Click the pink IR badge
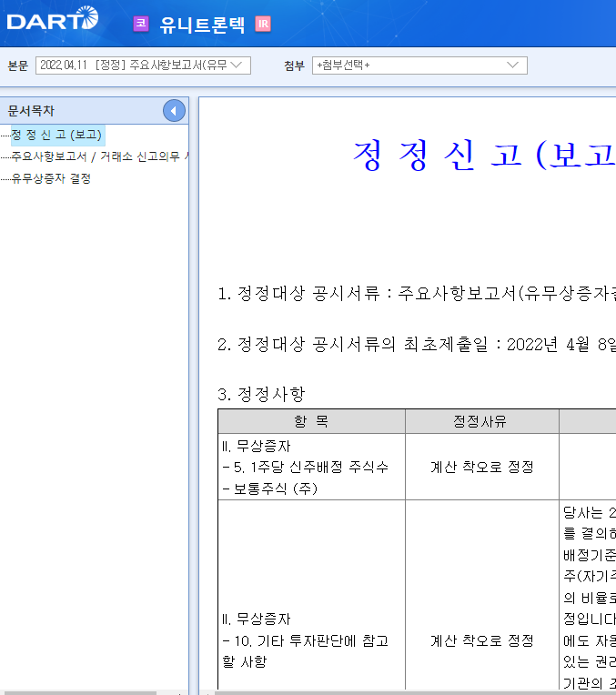Viewport: 616px width, 695px height. [263, 24]
